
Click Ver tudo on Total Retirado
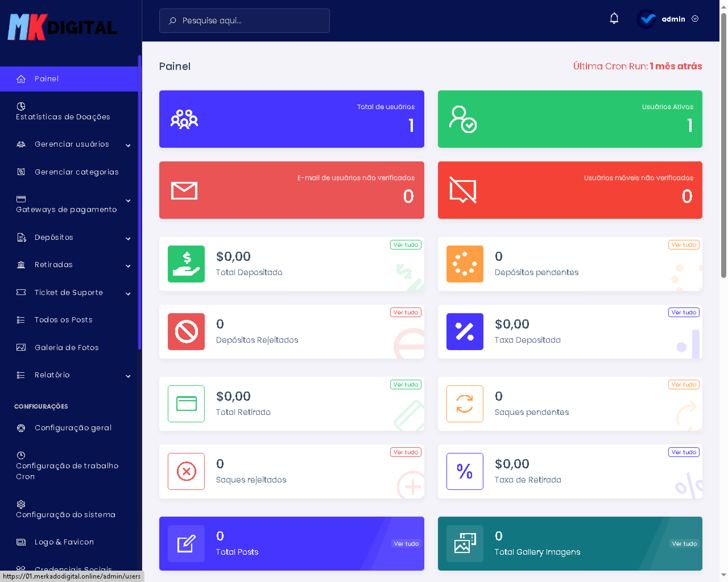click(405, 385)
